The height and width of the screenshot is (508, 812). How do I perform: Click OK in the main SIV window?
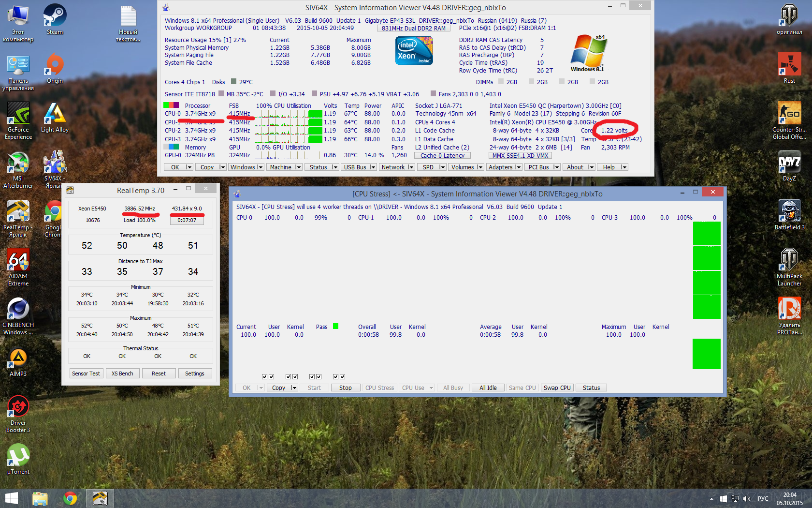(175, 167)
